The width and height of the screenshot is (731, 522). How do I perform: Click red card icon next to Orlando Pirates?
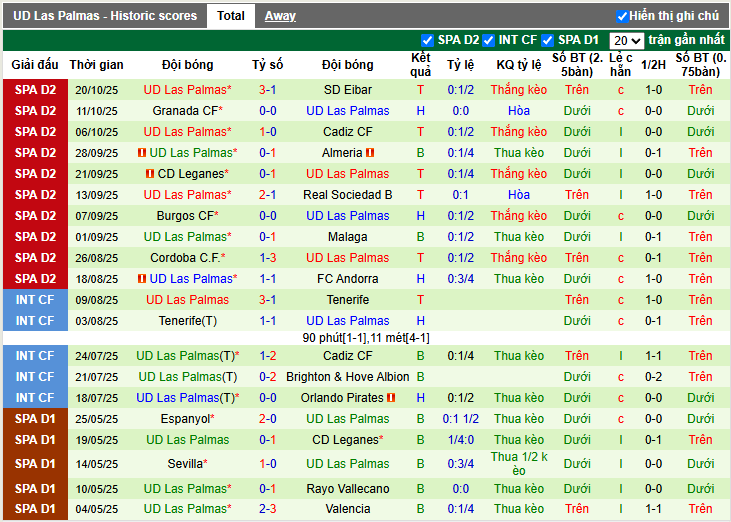(391, 398)
